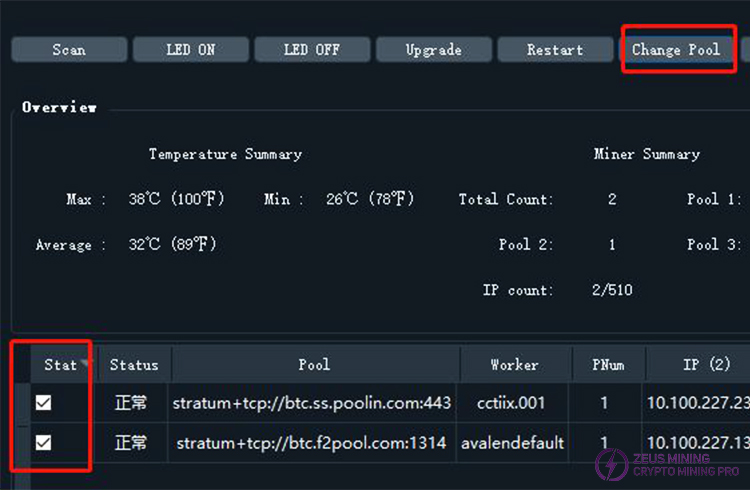Turn on miner LED with LED ON
The height and width of the screenshot is (490, 750).
click(x=190, y=50)
